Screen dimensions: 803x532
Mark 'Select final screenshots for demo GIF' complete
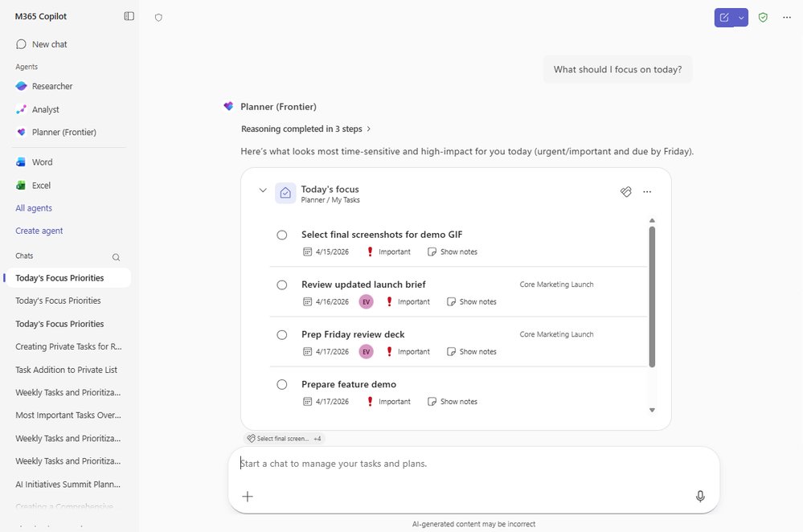pyautogui.click(x=282, y=235)
